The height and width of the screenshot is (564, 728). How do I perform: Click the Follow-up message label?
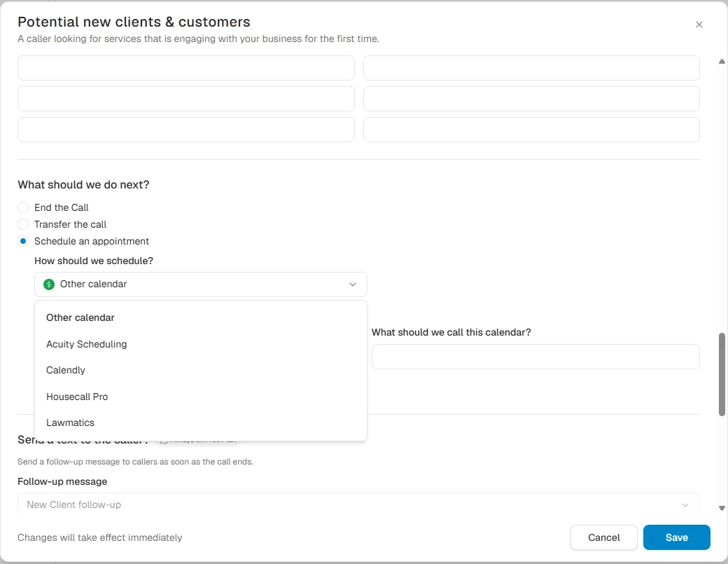[x=62, y=482]
